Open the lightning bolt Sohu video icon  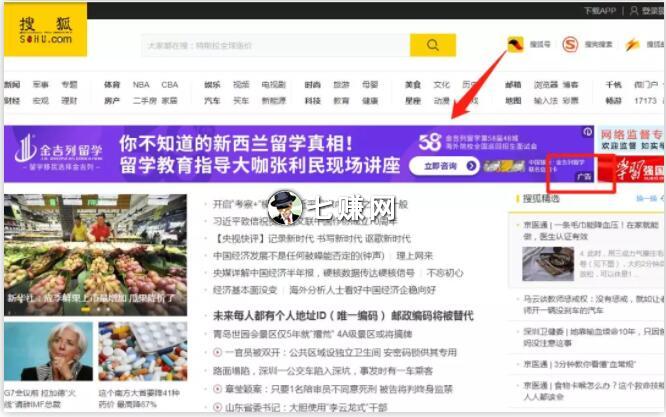pos(632,44)
